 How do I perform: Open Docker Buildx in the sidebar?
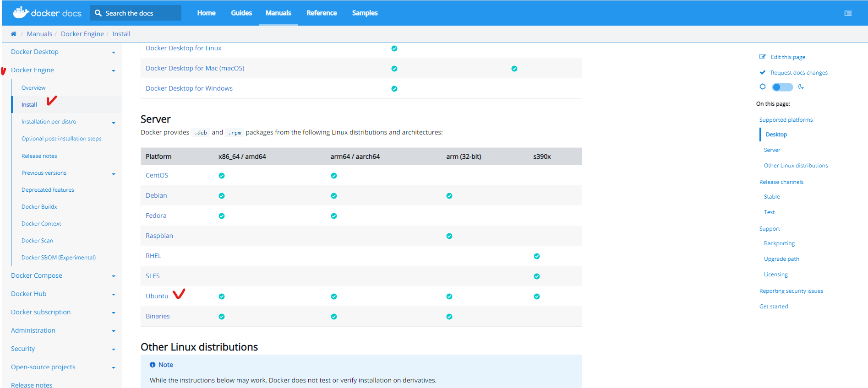(x=39, y=207)
